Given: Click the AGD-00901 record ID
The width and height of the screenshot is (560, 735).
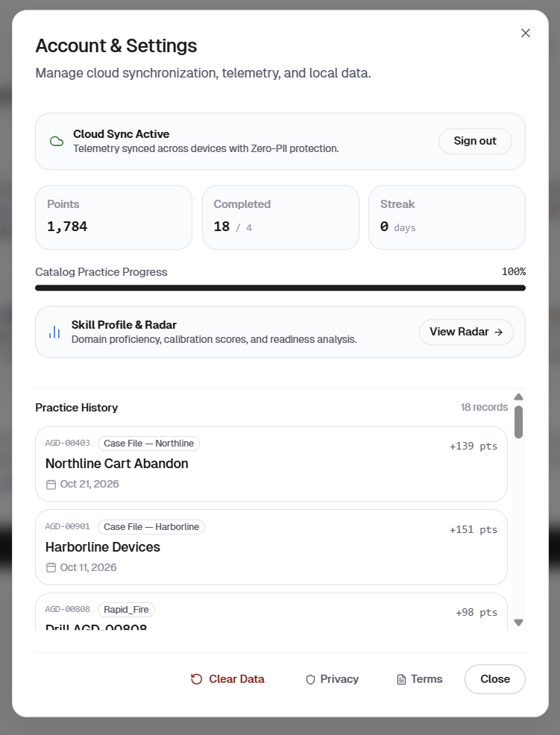Looking at the screenshot, I should (68, 526).
